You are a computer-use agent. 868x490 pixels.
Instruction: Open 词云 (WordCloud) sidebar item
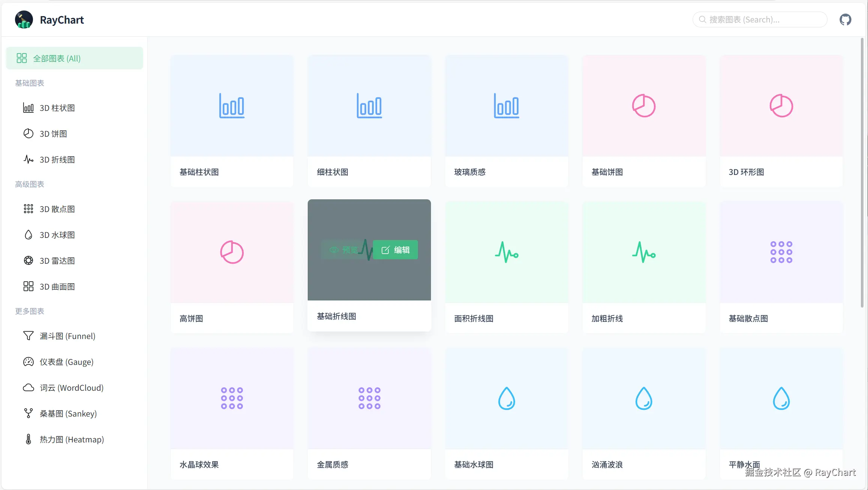pos(71,388)
